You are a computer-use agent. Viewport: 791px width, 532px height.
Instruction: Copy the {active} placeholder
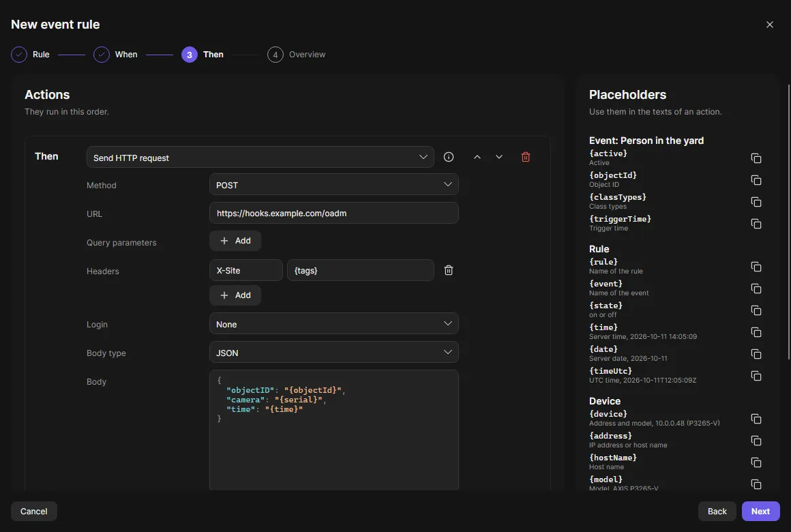click(x=756, y=158)
